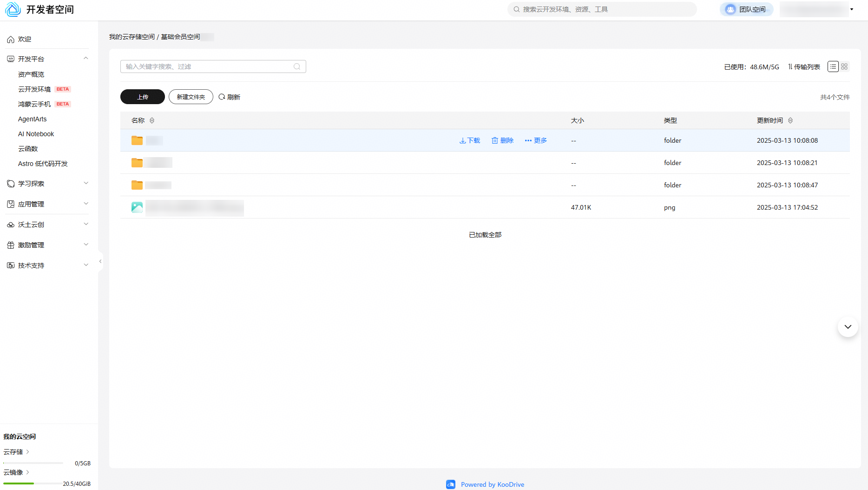Click the search magnifier in filter box
868x490 pixels.
[297, 66]
